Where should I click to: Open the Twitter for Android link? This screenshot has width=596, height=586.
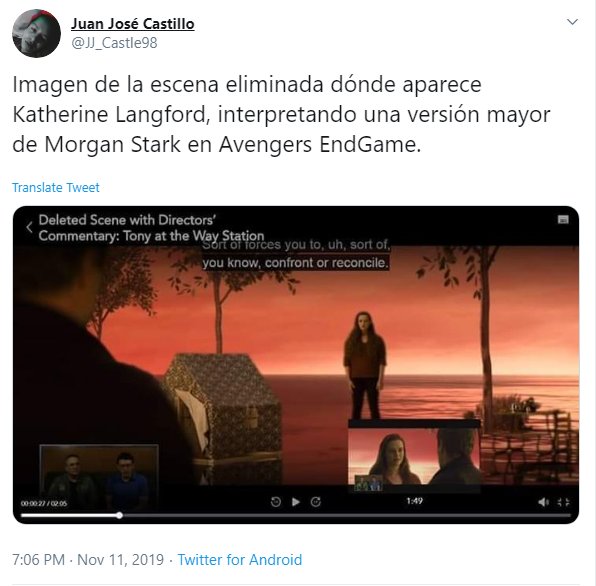click(240, 560)
